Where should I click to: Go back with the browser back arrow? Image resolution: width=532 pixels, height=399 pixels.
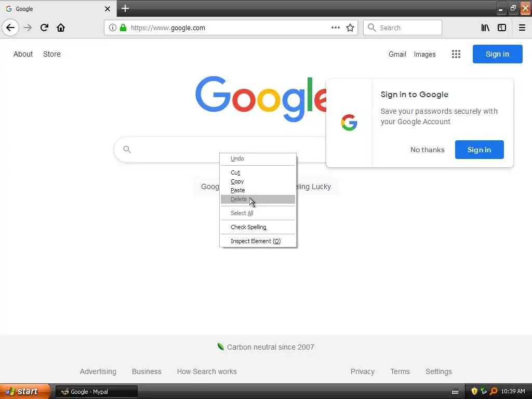[x=10, y=28]
